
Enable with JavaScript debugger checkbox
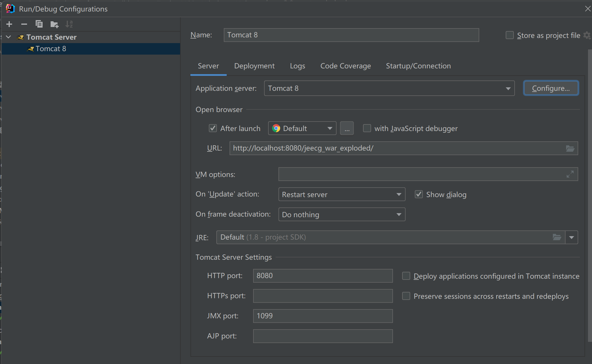367,128
